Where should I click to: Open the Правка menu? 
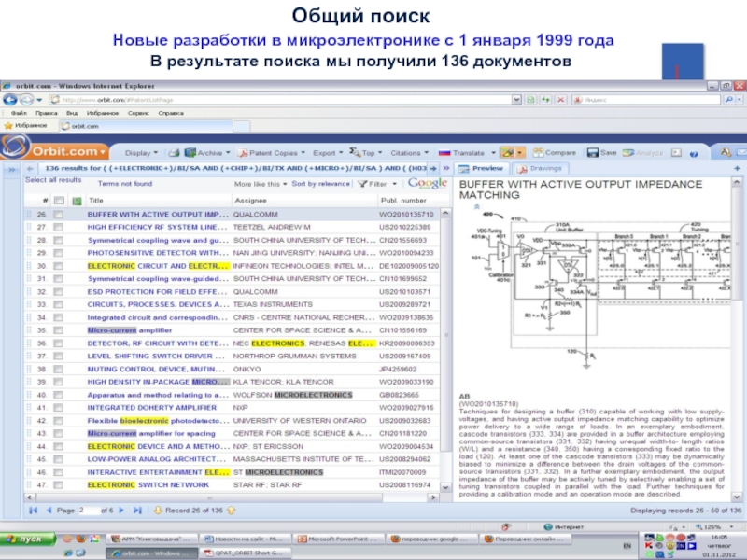[46, 113]
